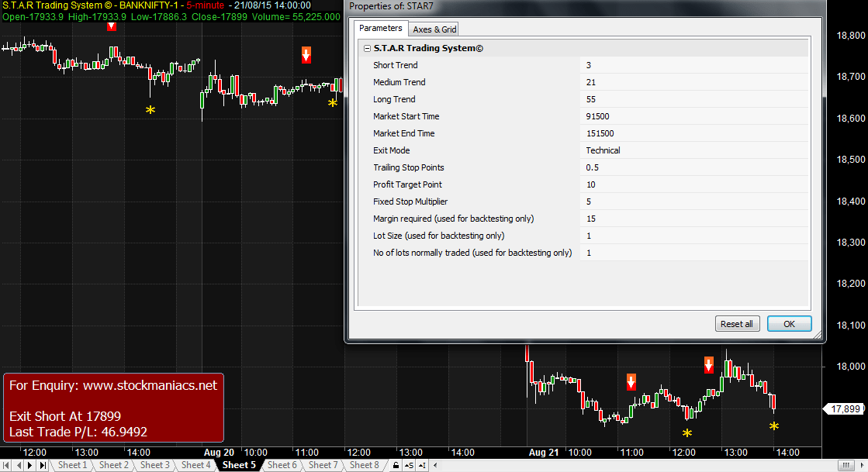Screen dimensions: 868x472
Task: Click the Short Trend value field
Action: [694, 65]
